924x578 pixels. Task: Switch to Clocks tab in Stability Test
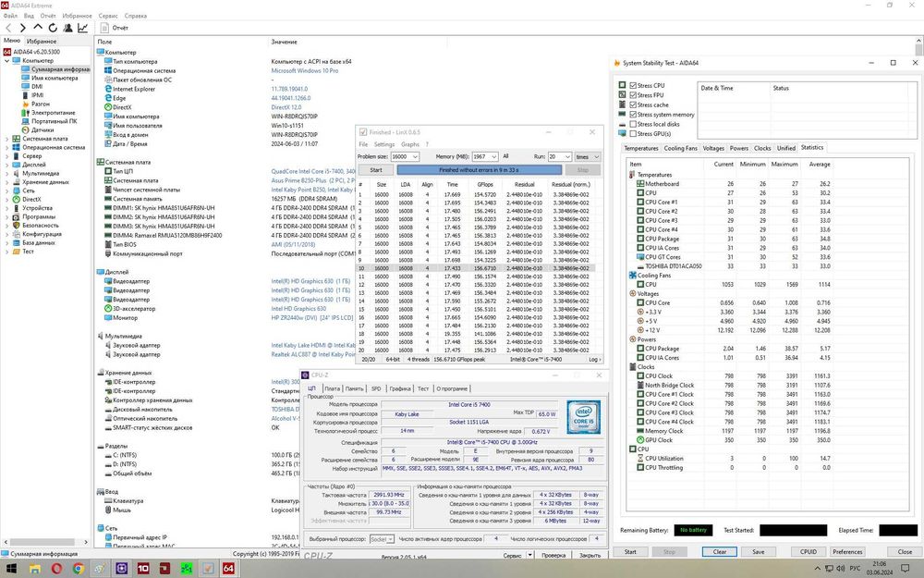tap(762, 148)
